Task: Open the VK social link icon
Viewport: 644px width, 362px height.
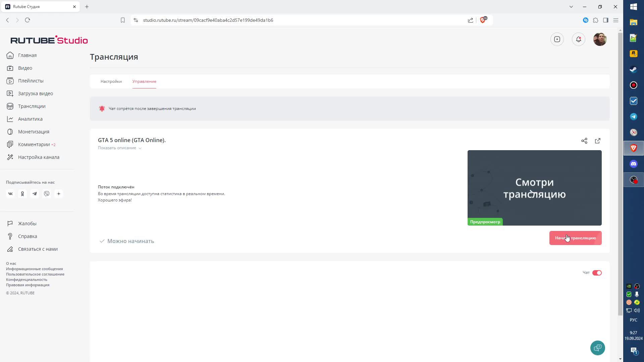Action: [10, 194]
